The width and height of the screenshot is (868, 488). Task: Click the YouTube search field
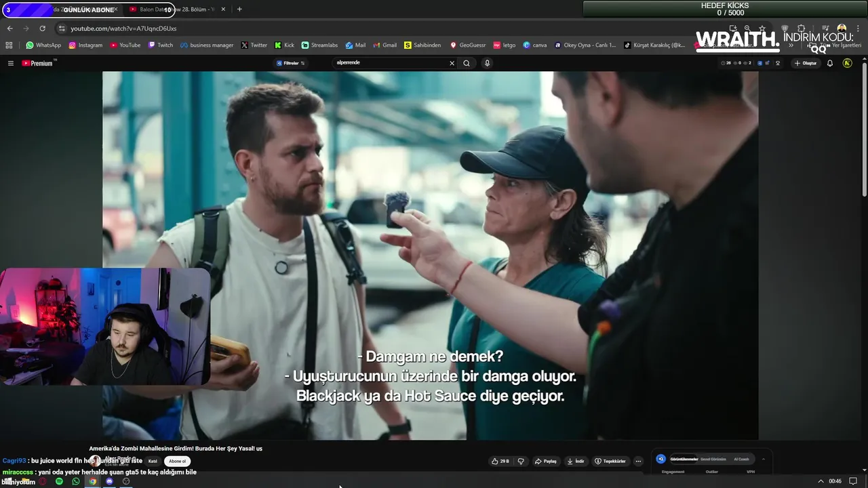tap(390, 63)
